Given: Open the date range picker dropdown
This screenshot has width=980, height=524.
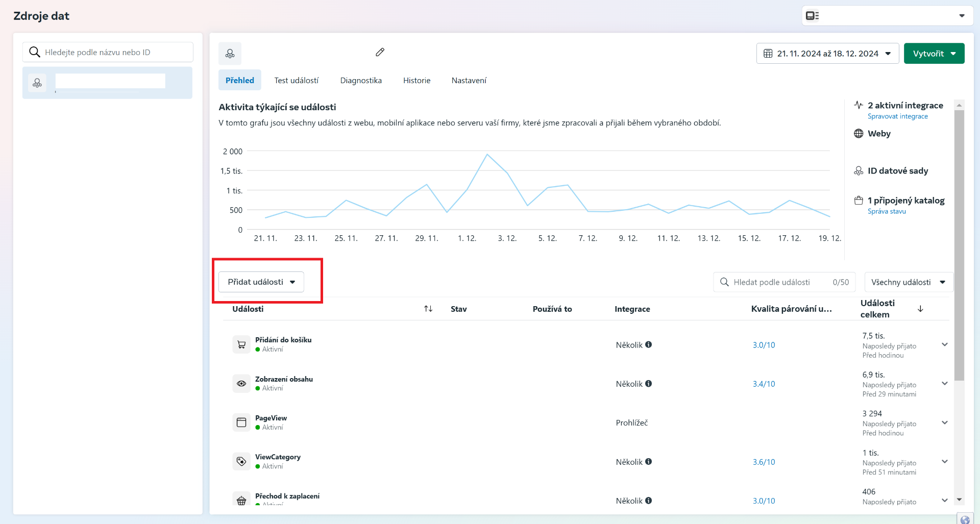Looking at the screenshot, I should click(x=827, y=54).
